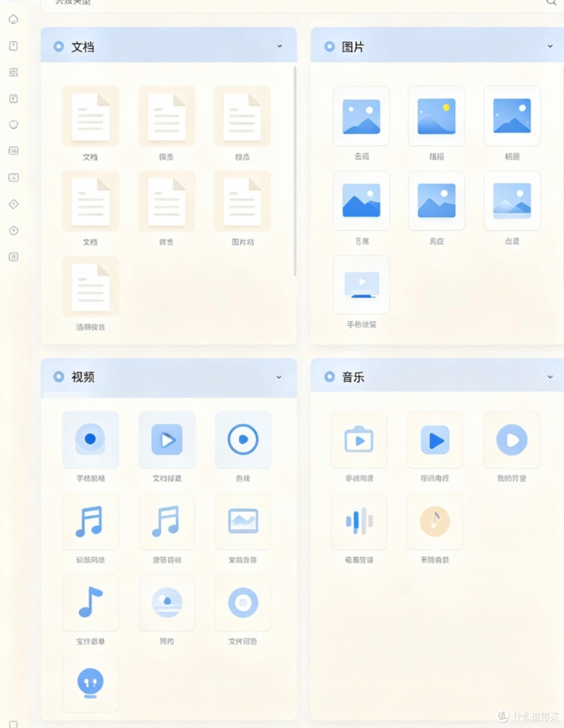Select the outlined circle play icon in 视频 panel

coord(243,440)
